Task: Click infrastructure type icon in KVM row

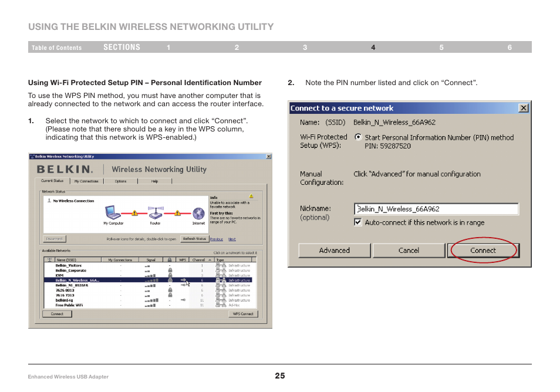Action: 221,275
